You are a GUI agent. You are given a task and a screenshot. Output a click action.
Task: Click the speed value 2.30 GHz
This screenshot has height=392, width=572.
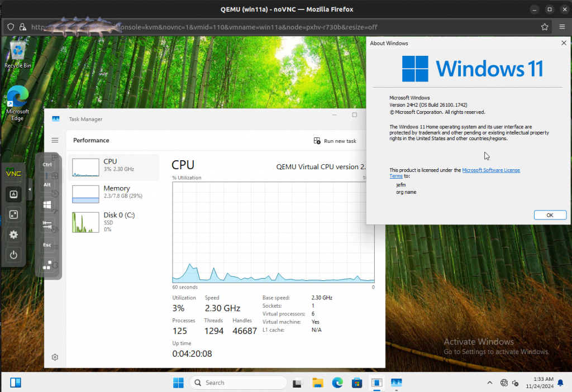tap(222, 308)
